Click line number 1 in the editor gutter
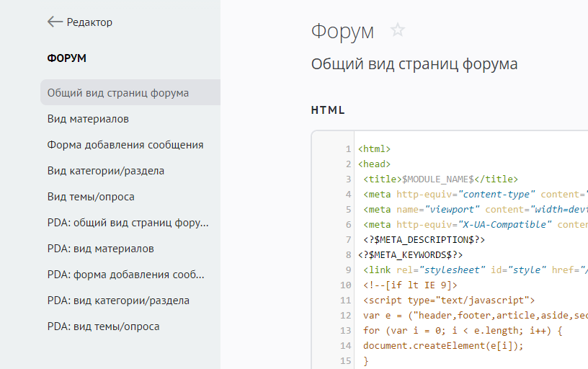Image resolution: width=588 pixels, height=369 pixels. click(348, 149)
